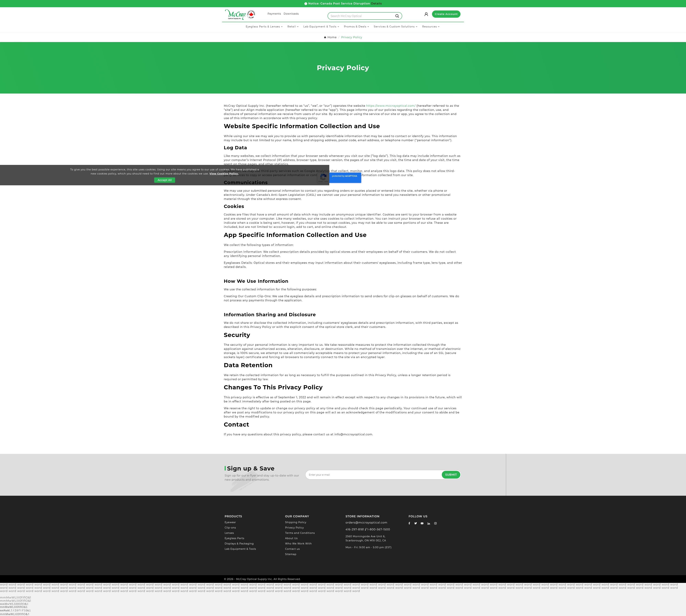Open footer Who We Work With link
The height and width of the screenshot is (616, 686).
click(x=298, y=544)
